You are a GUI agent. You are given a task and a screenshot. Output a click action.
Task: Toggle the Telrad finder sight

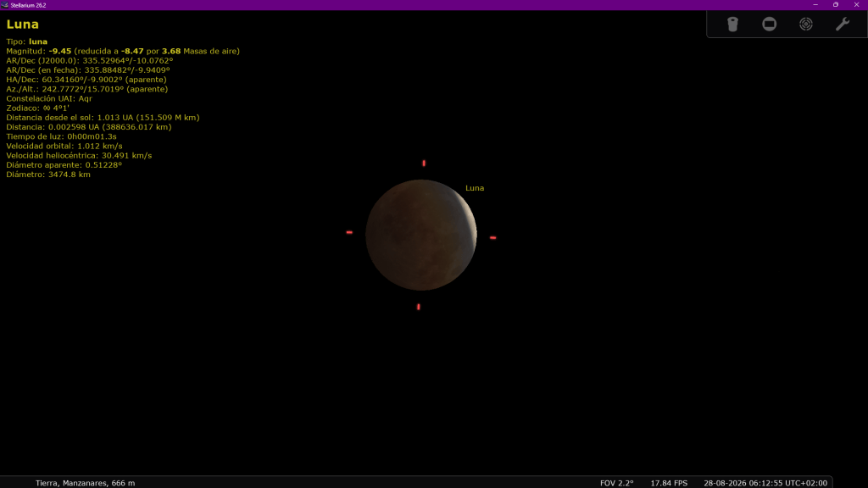806,25
